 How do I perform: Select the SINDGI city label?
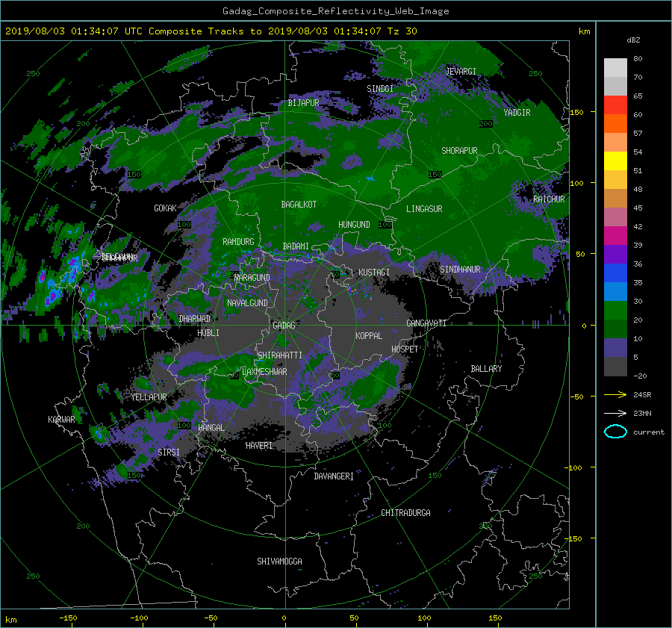[380, 88]
